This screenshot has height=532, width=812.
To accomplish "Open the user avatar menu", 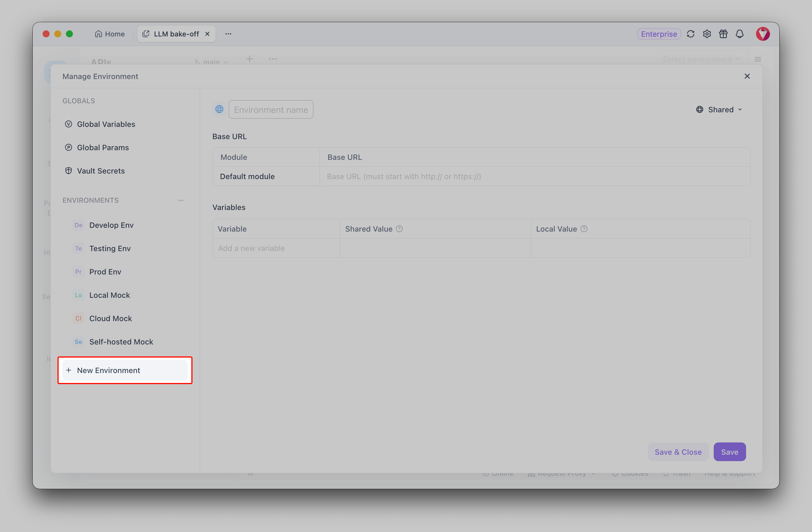I will click(762, 34).
